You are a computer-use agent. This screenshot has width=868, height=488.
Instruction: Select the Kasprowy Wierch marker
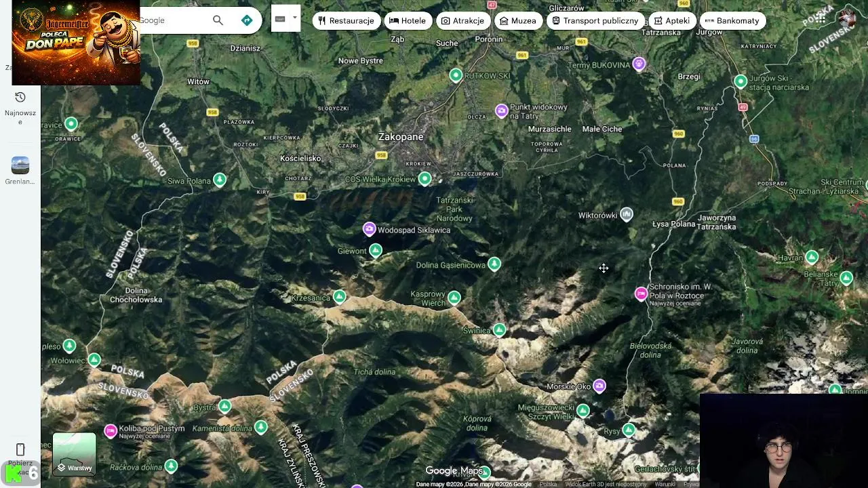coord(454,298)
